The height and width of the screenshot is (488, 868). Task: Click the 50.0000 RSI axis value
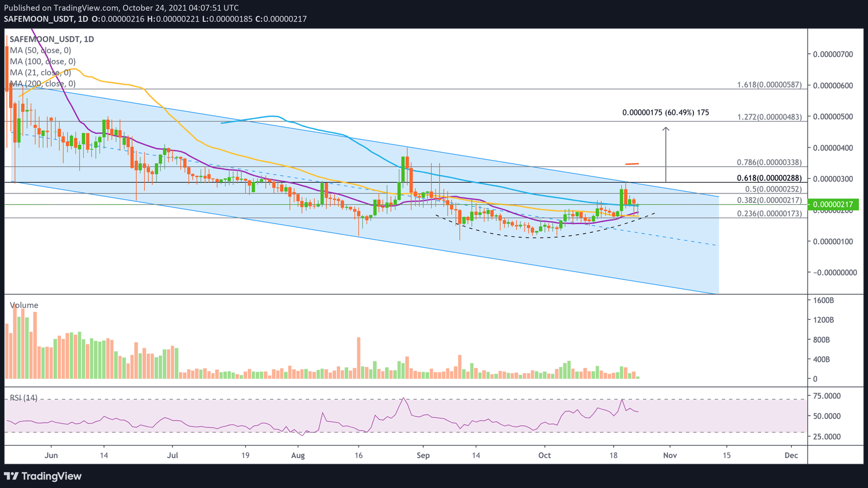click(827, 416)
